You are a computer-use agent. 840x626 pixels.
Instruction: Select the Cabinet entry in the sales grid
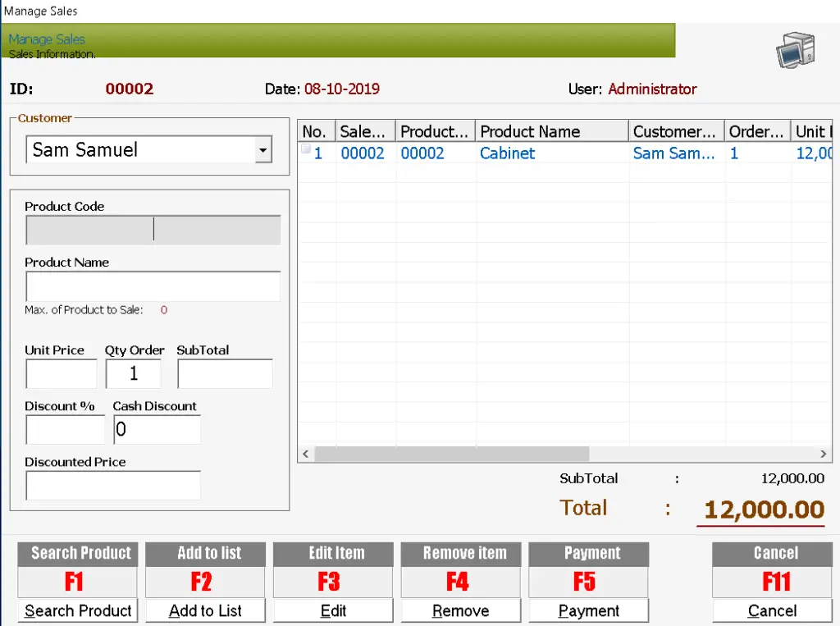(x=507, y=153)
